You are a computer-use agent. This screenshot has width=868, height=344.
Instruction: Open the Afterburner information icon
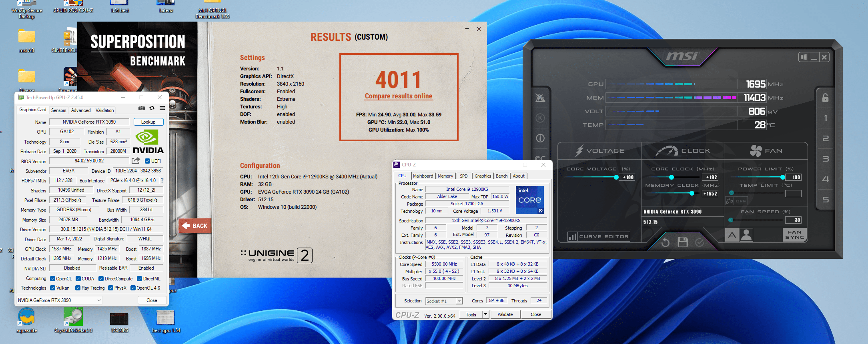pyautogui.click(x=540, y=138)
